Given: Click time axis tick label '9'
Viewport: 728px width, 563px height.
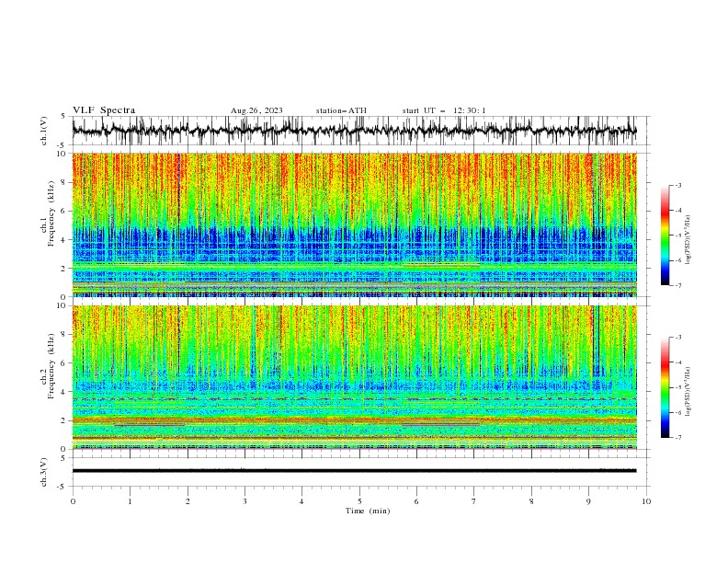Looking at the screenshot, I should 588,501.
